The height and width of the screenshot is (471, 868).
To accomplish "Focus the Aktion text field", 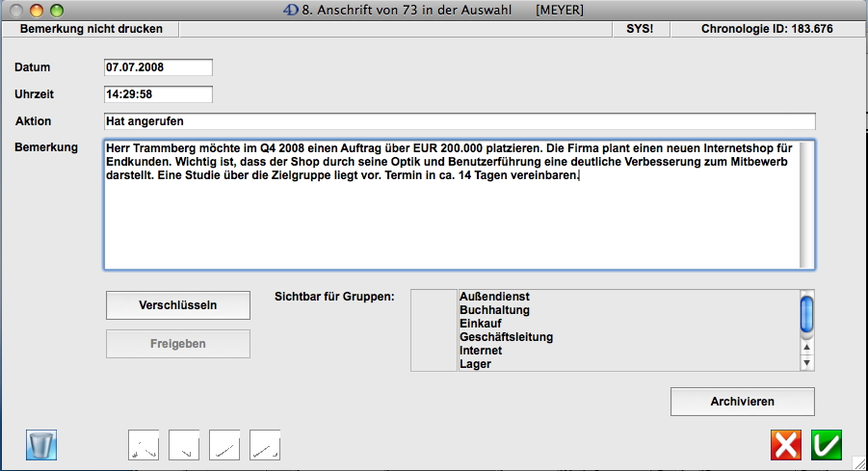I will [460, 121].
